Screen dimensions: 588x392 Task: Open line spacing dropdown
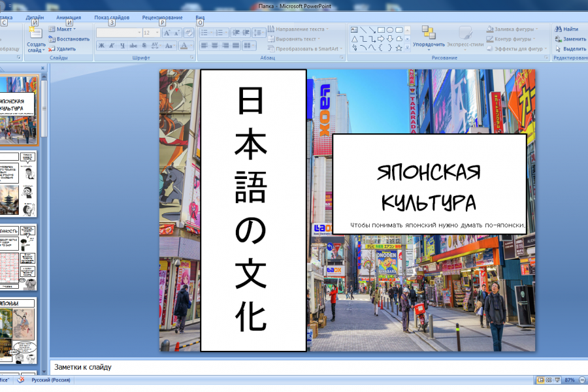point(258,33)
